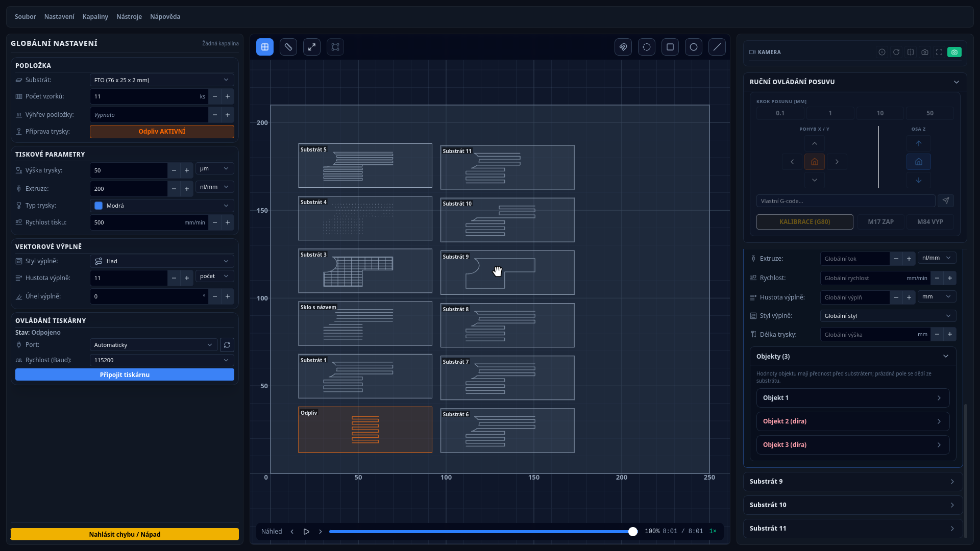Image resolution: width=980 pixels, height=551 pixels.
Task: Select the rectangle drawing tool
Action: (670, 47)
